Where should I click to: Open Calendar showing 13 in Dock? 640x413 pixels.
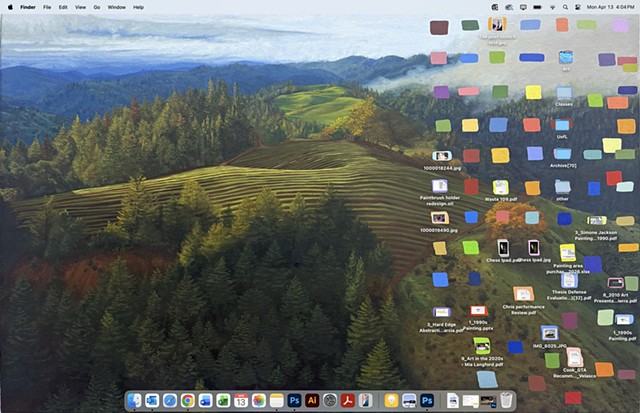pos(241,401)
